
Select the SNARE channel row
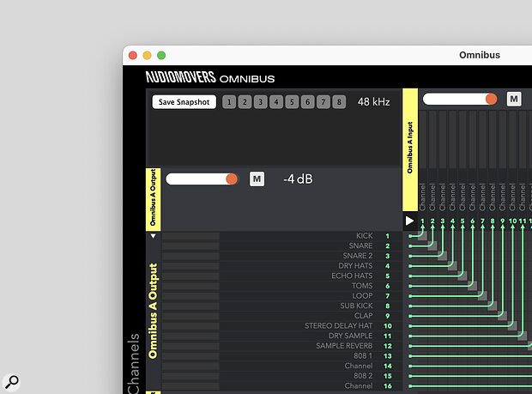[x=281, y=245]
